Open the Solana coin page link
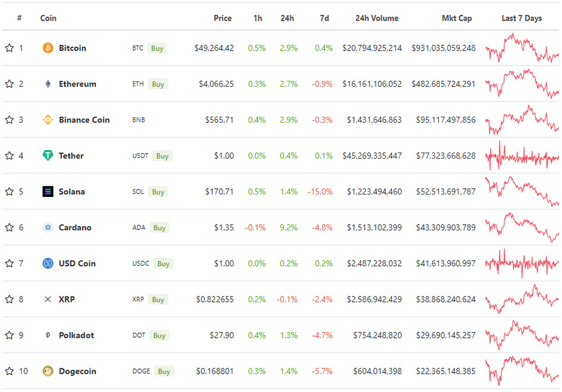 click(72, 191)
